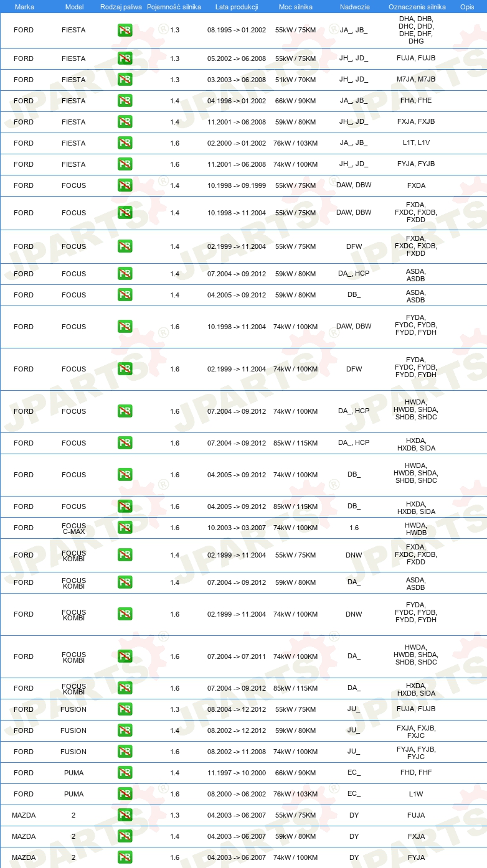The image size is (487, 868).
Task: Click engine code cell M7JA, M7JB
Action: [416, 80]
